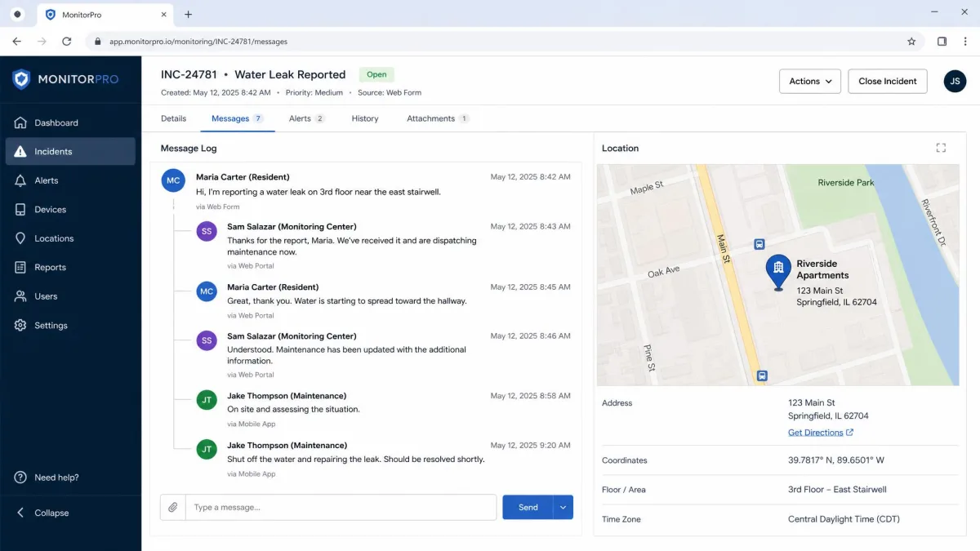Collapse the sidebar navigation
The image size is (980, 551).
pyautogui.click(x=42, y=513)
